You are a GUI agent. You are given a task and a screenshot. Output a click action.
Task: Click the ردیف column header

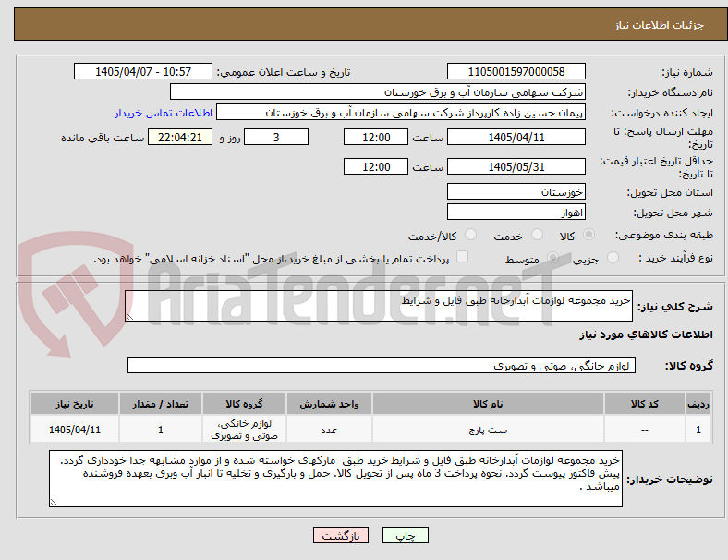tap(698, 404)
